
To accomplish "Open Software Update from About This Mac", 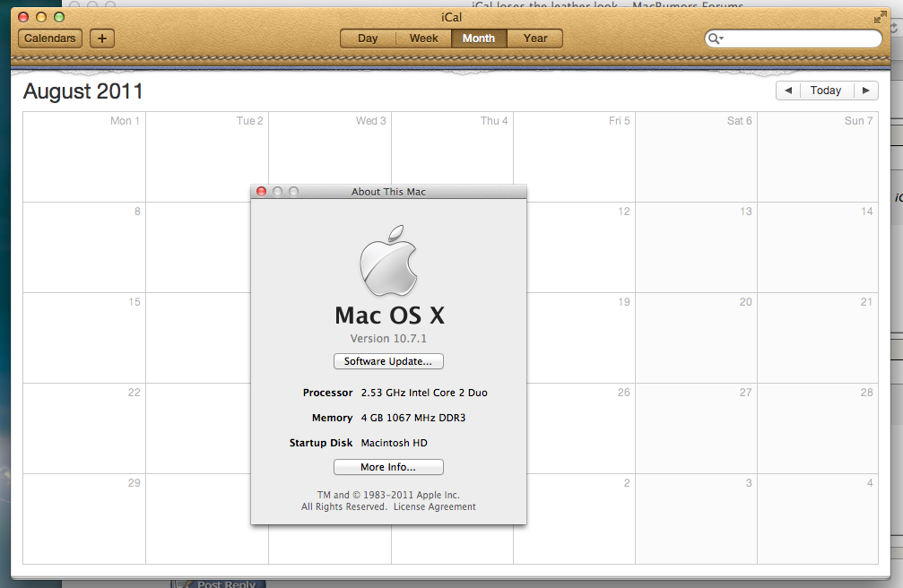I will [388, 361].
